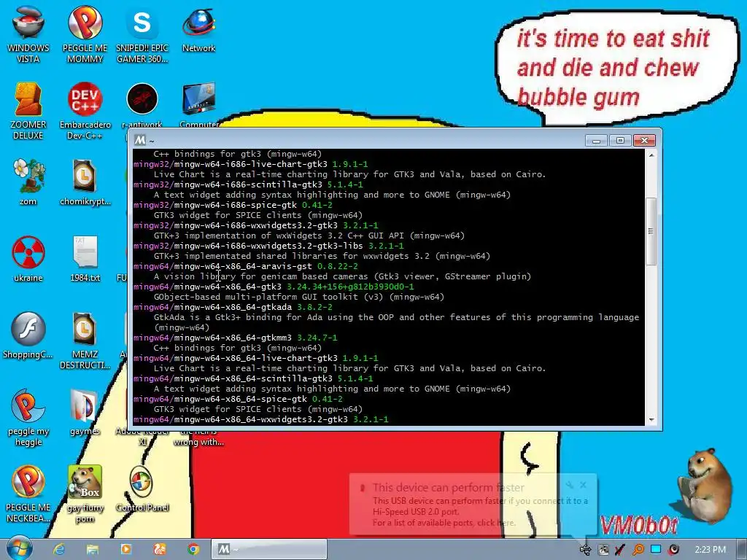The image size is (747, 560).
Task: Open the ukraine radiation icon
Action: (28, 258)
